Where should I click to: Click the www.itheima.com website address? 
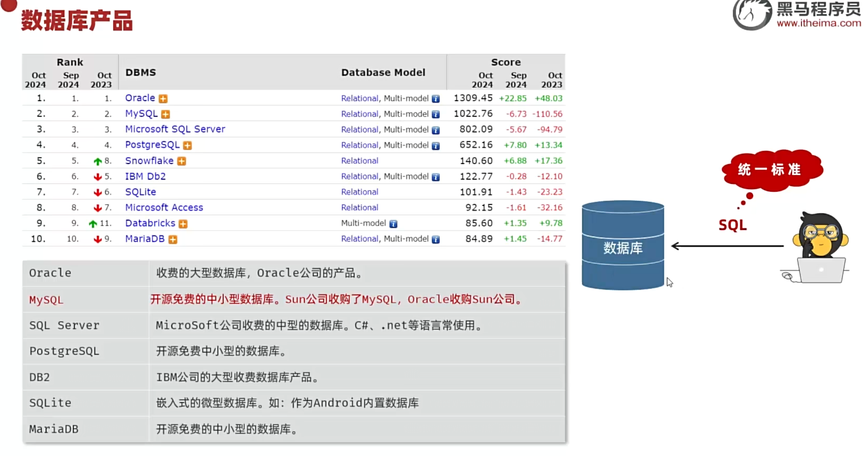819,23
